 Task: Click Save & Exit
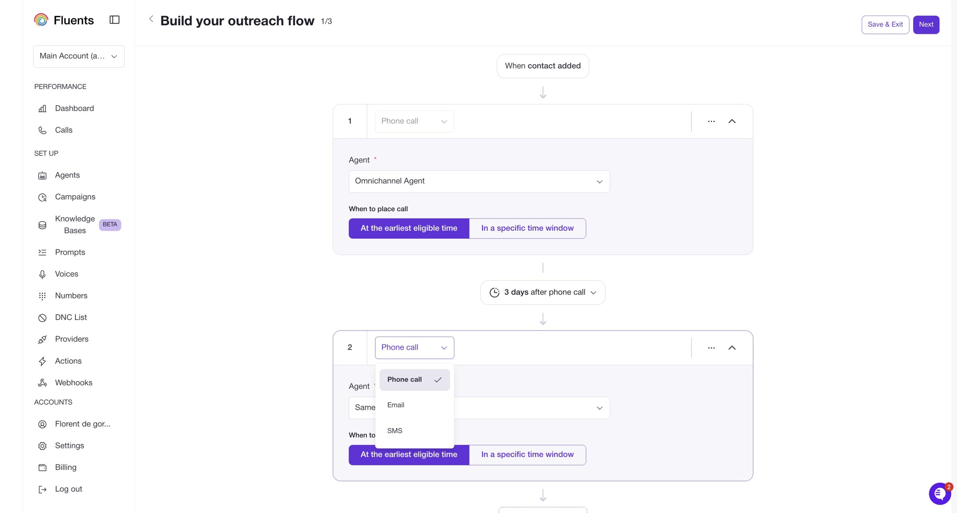pos(885,24)
